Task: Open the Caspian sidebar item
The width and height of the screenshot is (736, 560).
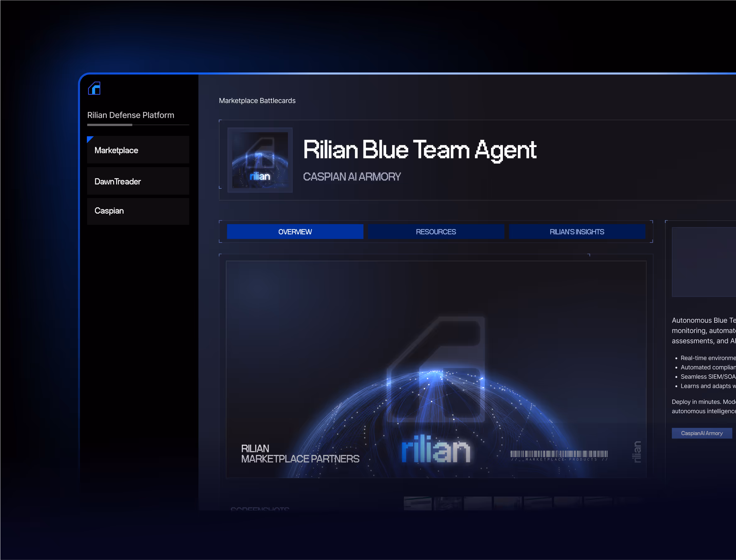Action: point(138,211)
